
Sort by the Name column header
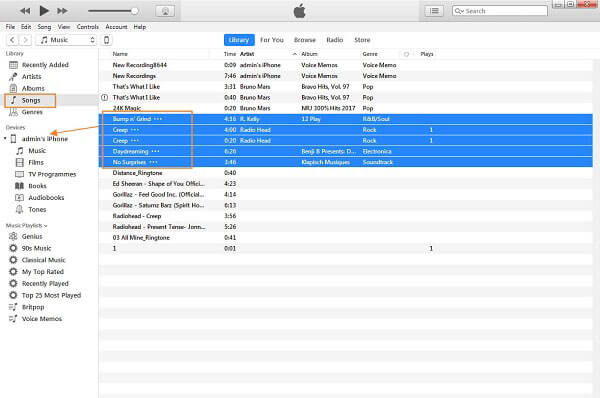[120, 54]
